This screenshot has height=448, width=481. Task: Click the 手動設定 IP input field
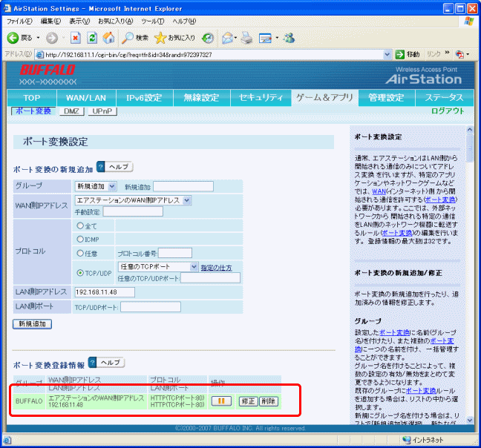tap(133, 211)
